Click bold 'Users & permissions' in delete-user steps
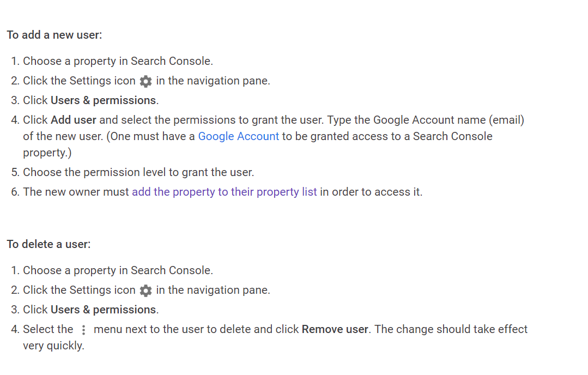The width and height of the screenshot is (588, 375). click(104, 310)
